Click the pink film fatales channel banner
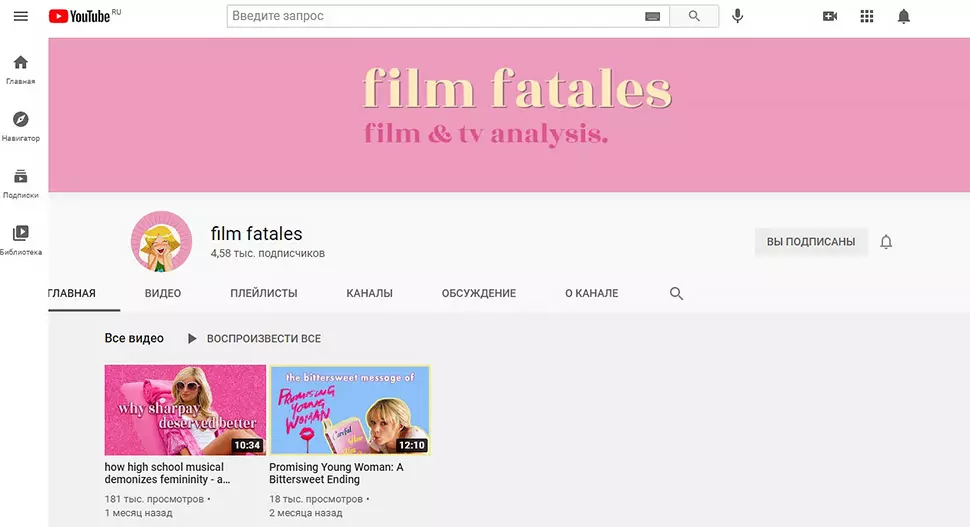This screenshot has height=527, width=970. pos(509,115)
